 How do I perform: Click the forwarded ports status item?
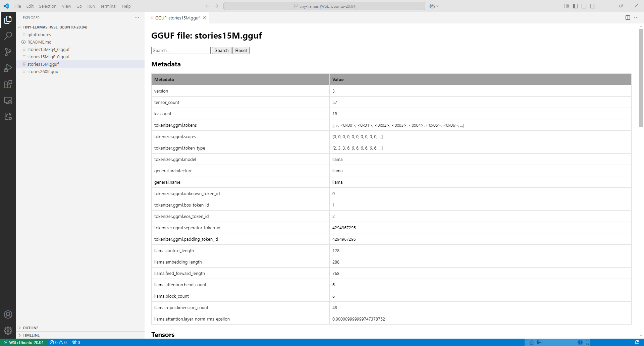point(76,342)
